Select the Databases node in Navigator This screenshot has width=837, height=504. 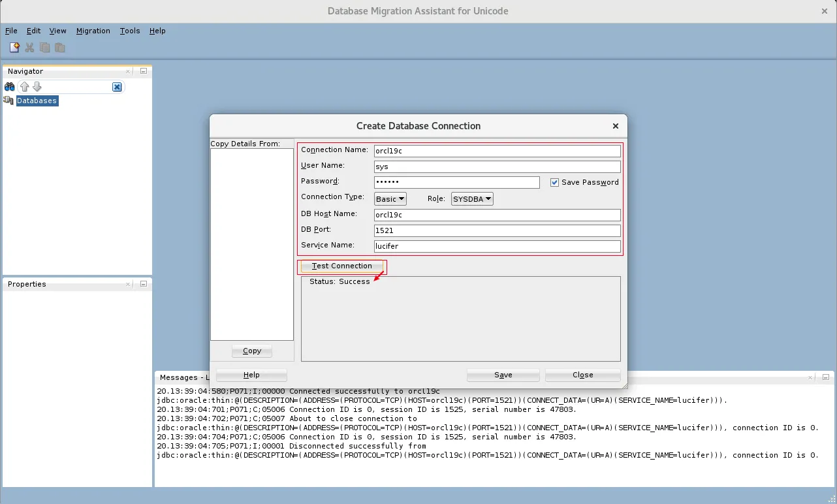point(37,101)
